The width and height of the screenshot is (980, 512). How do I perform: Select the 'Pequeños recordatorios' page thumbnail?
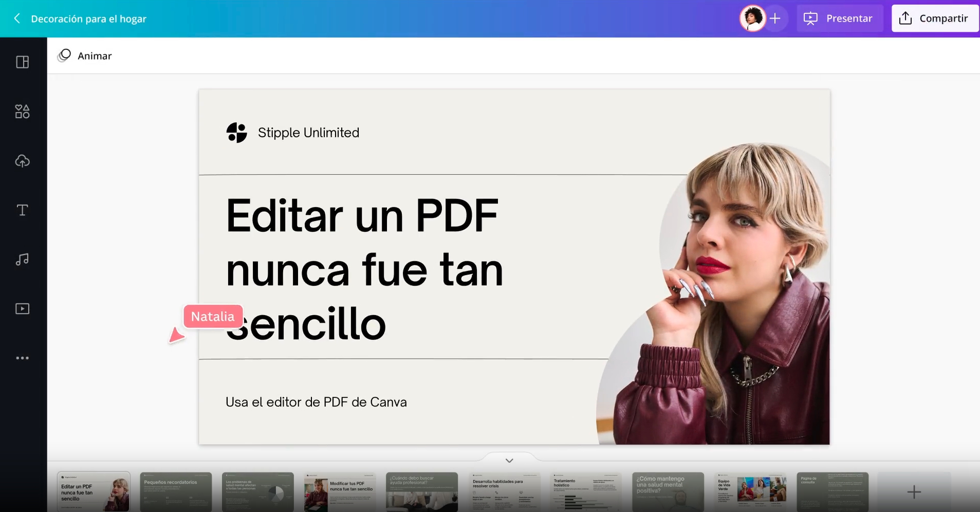pos(176,492)
